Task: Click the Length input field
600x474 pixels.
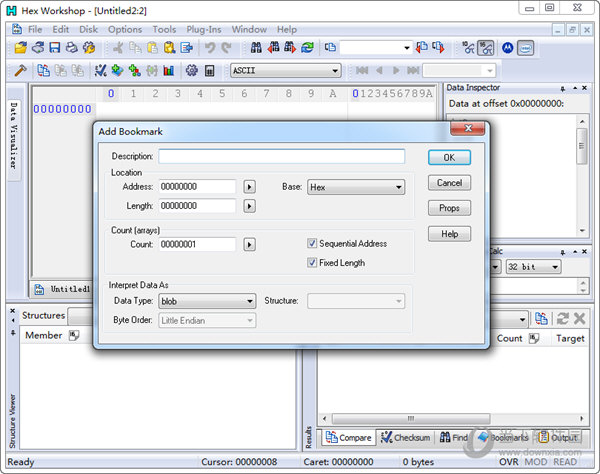Action: [197, 206]
